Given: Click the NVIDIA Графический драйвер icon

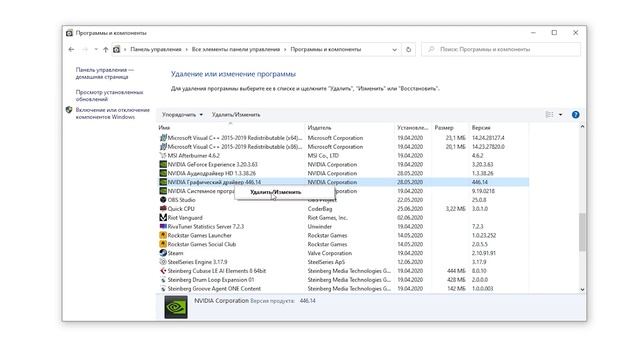Looking at the screenshot, I should tap(163, 182).
